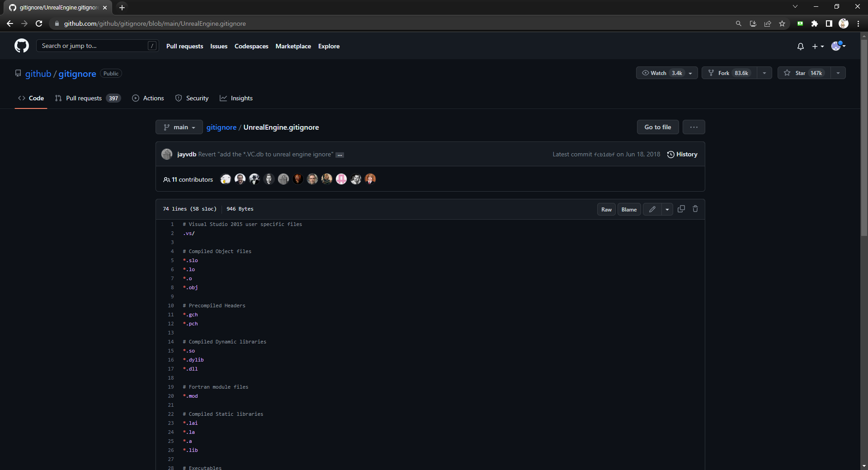Image resolution: width=868 pixels, height=470 pixels.
Task: Click gitignore breadcrumb link
Action: coord(222,127)
